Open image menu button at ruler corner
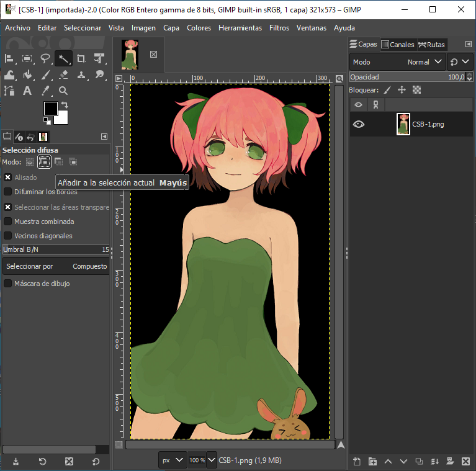The height and width of the screenshot is (471, 476). pyautogui.click(x=119, y=79)
